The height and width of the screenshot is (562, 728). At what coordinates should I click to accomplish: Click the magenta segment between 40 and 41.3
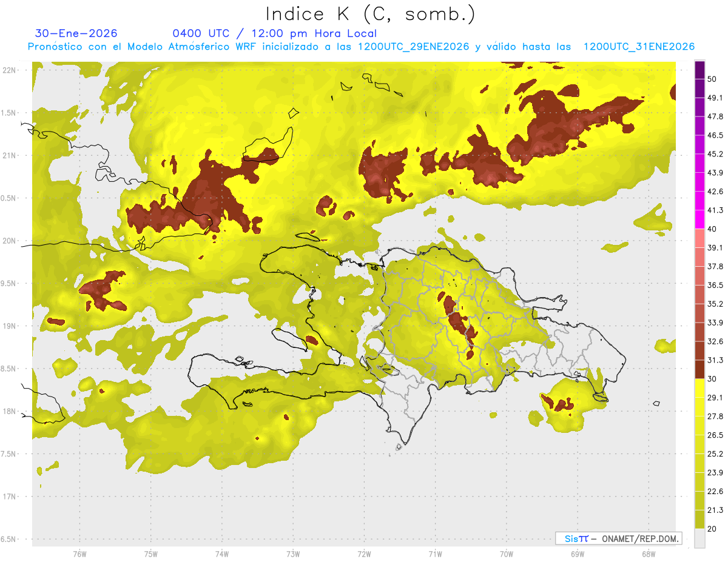pos(699,219)
